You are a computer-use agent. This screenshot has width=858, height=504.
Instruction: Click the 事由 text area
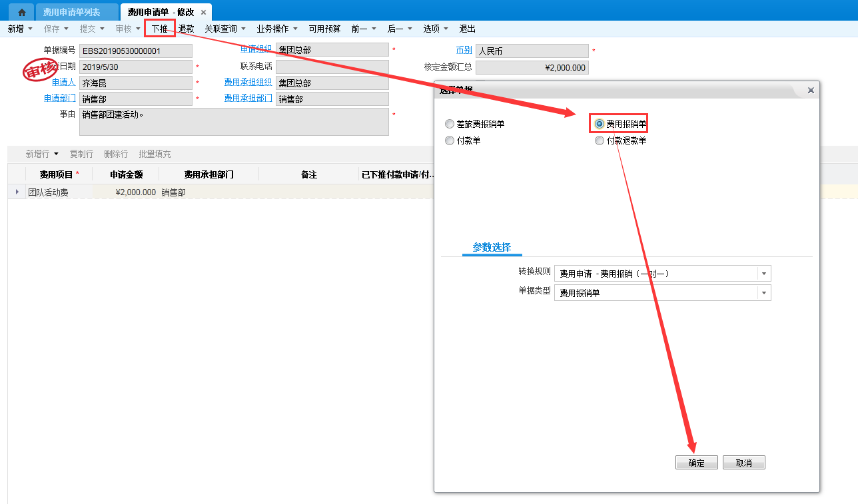point(233,122)
